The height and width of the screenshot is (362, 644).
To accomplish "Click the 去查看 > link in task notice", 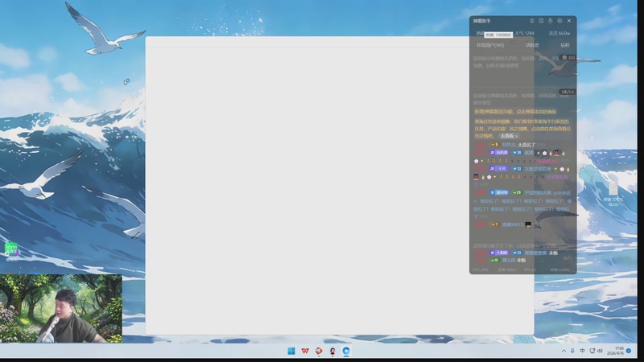I will coord(509,136).
